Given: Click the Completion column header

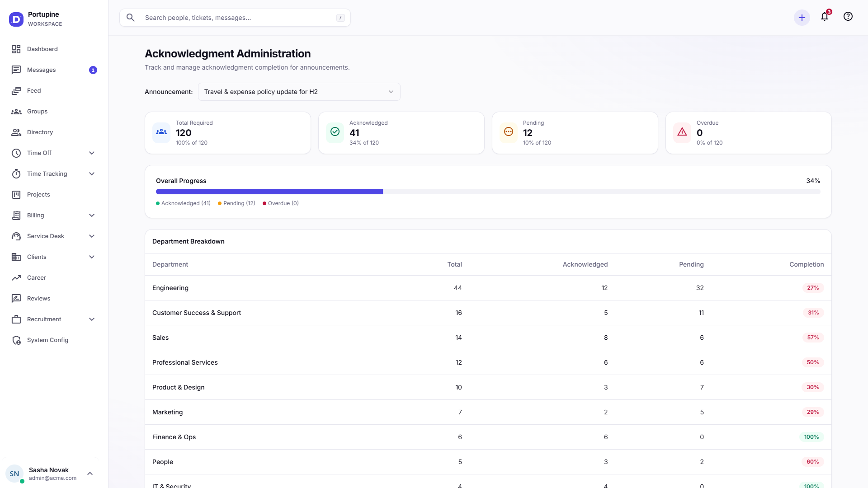Looking at the screenshot, I should (807, 264).
